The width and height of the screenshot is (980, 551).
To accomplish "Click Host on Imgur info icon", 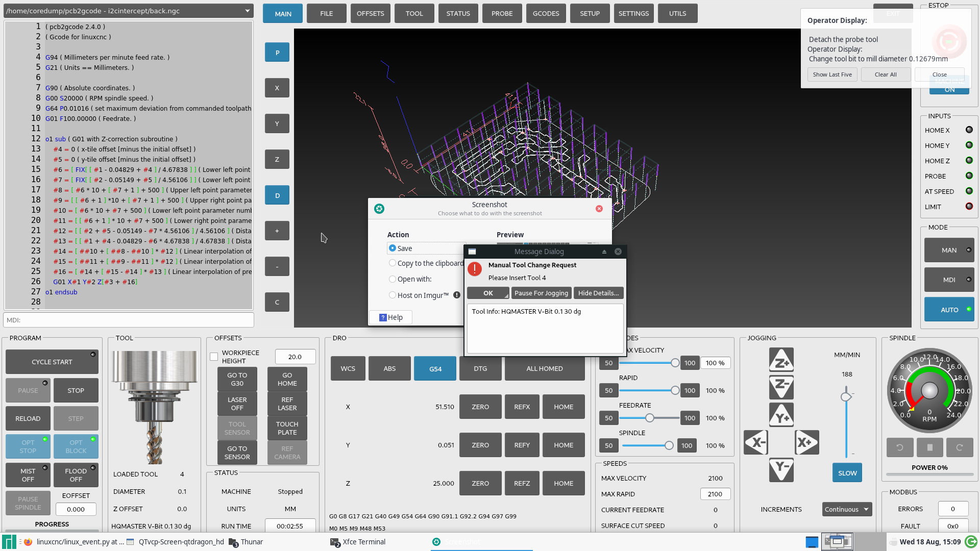I will 457,295.
